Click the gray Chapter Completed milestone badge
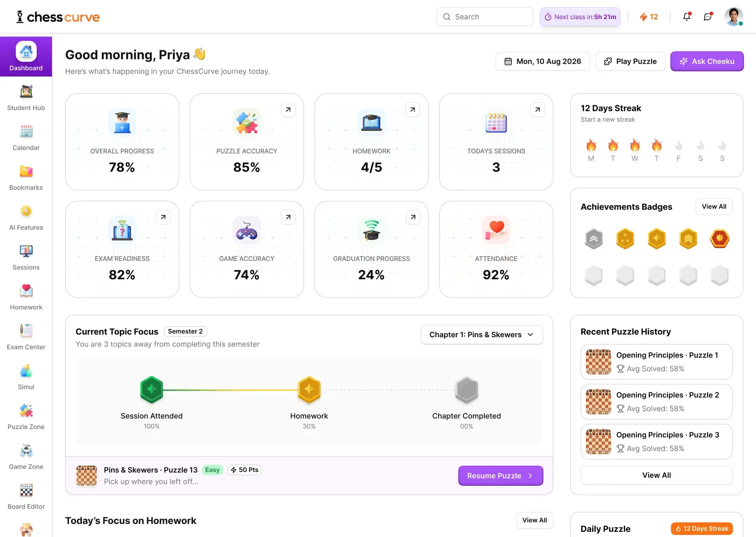 tap(467, 389)
